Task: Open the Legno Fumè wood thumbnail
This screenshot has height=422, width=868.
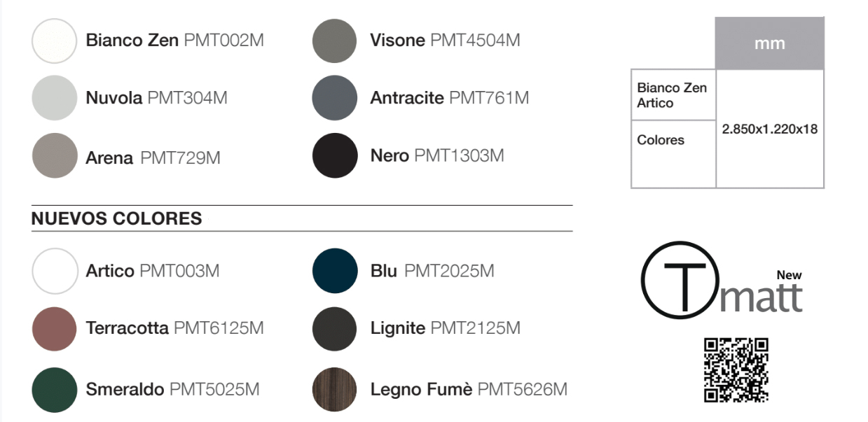Action: point(335,390)
